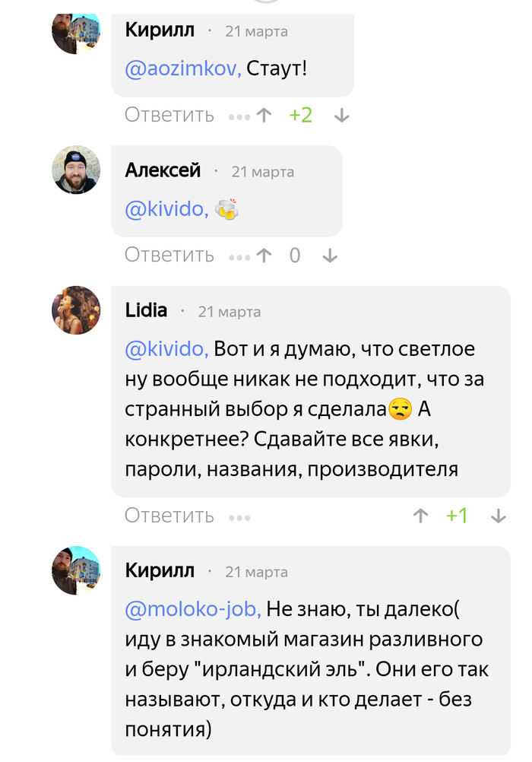Open @kivido mention in Алексей's comment
This screenshot has width=532, height=762.
(x=166, y=209)
